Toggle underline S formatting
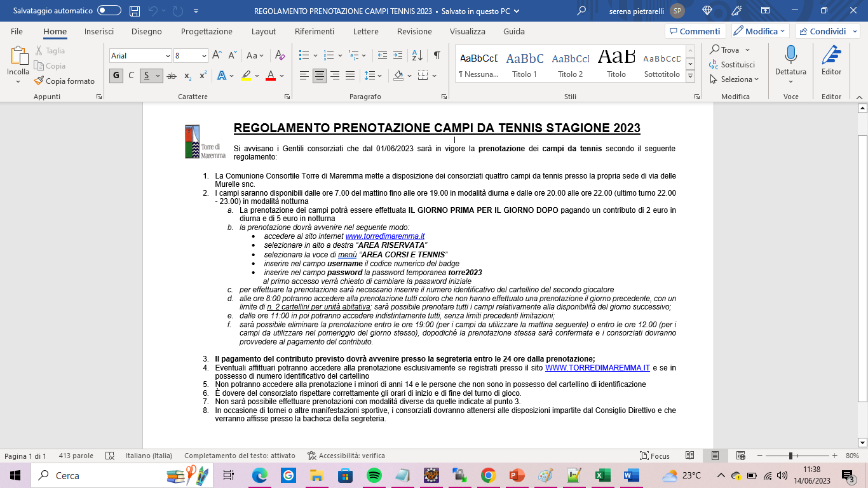The width and height of the screenshot is (868, 488). (147, 76)
